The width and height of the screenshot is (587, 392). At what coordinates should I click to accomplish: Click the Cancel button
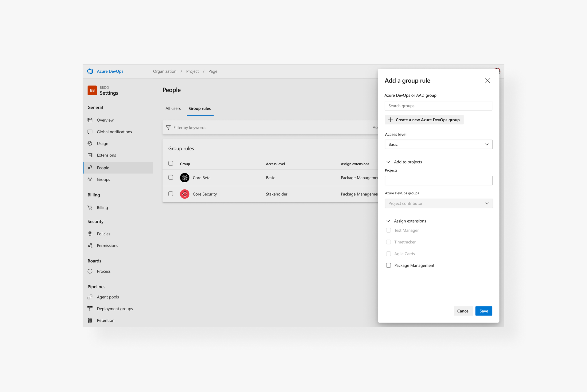click(463, 311)
